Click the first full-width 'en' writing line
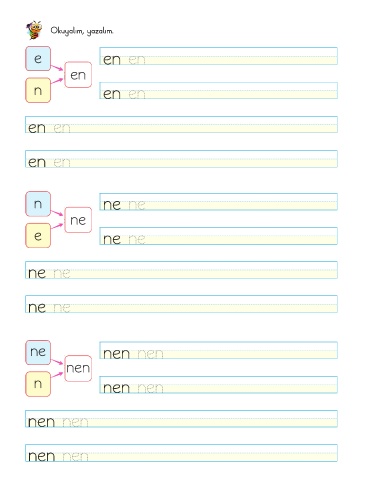Image resolution: width=368 pixels, height=480 pixels. point(181,124)
